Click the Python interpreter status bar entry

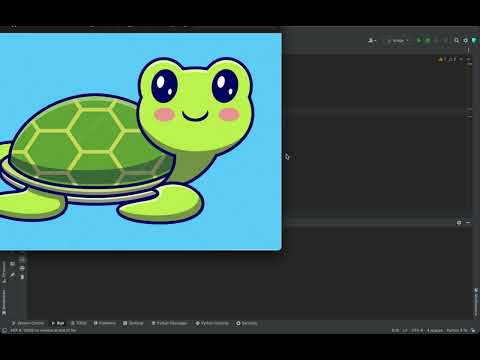point(457,330)
